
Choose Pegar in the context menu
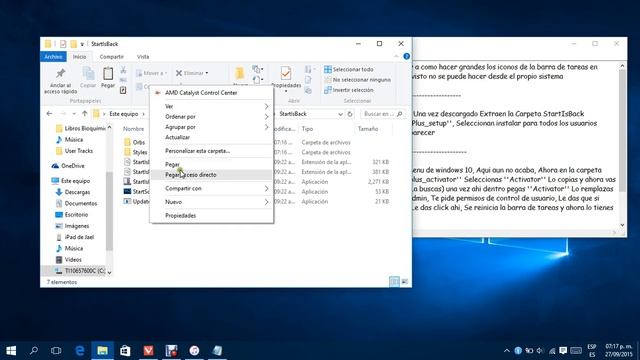211,164
